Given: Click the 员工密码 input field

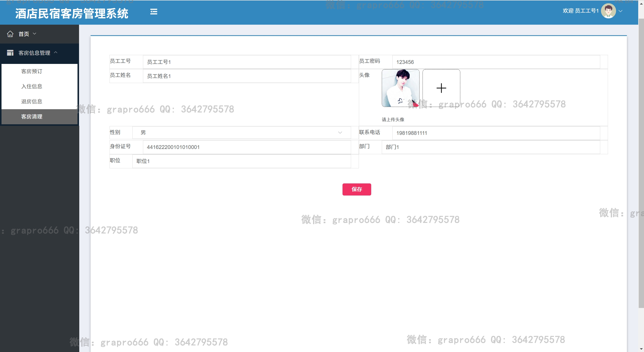Looking at the screenshot, I should 496,62.
